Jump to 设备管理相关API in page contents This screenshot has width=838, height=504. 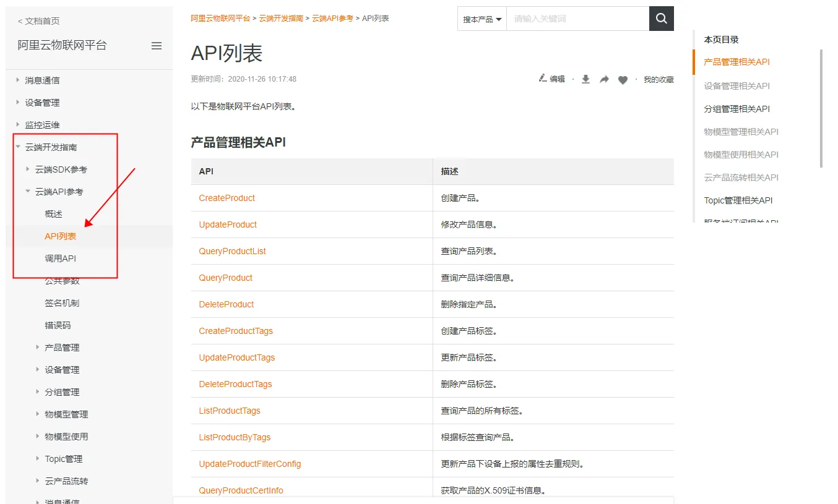737,86
